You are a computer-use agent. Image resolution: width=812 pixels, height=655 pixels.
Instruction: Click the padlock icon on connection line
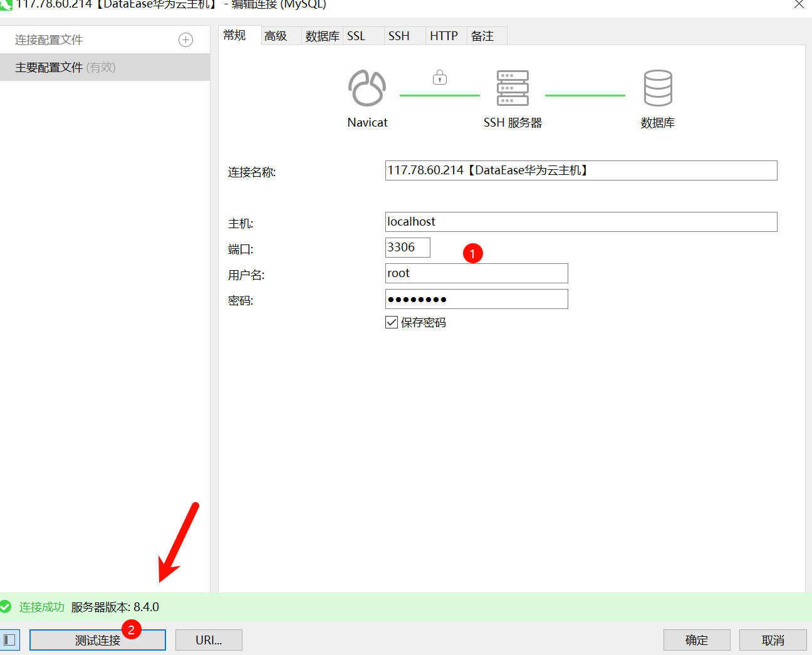pos(440,77)
